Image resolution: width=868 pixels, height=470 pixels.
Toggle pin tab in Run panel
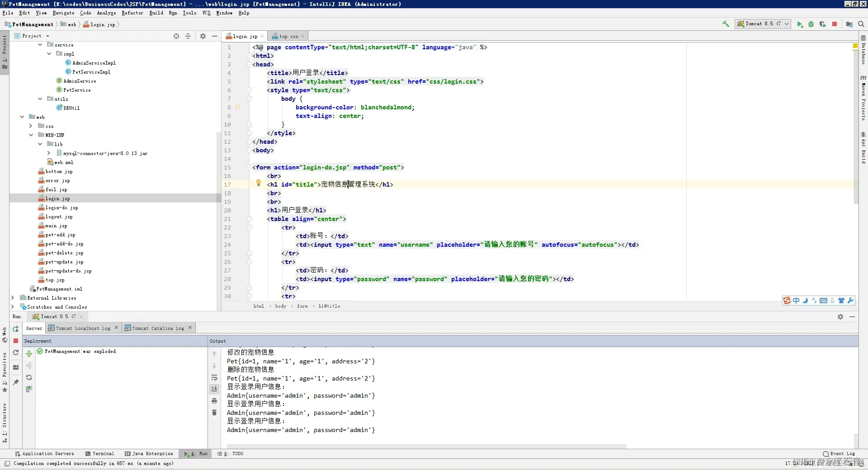coord(16,382)
